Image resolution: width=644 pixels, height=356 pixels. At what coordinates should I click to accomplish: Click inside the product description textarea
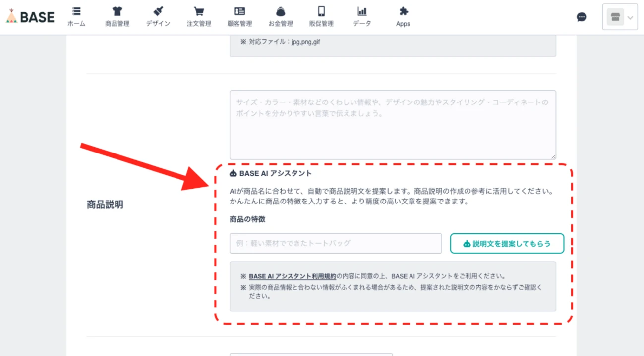tap(392, 124)
